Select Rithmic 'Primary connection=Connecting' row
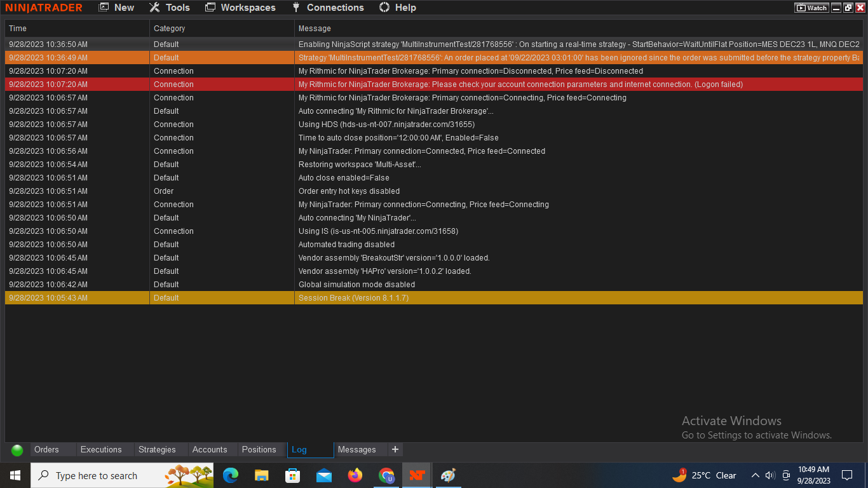868x488 pixels. pos(434,98)
